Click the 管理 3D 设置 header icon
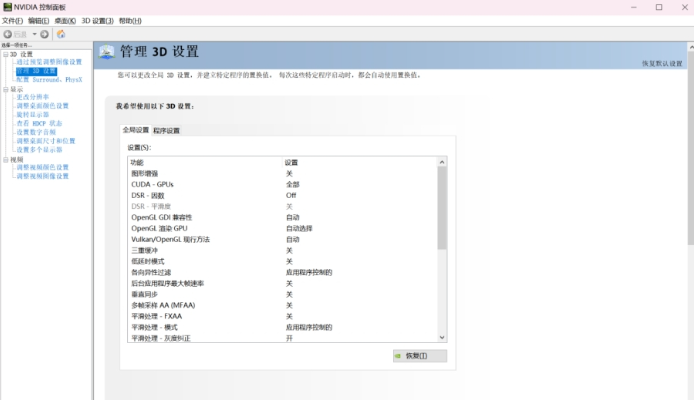 106,52
